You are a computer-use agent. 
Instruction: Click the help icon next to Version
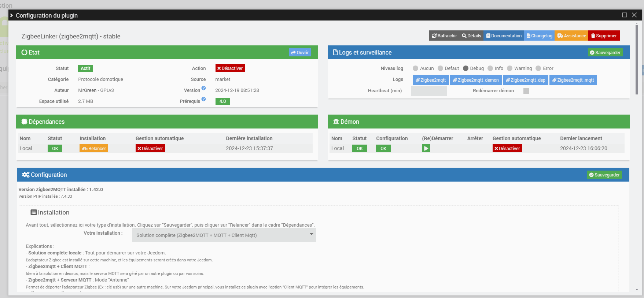pyautogui.click(x=204, y=88)
